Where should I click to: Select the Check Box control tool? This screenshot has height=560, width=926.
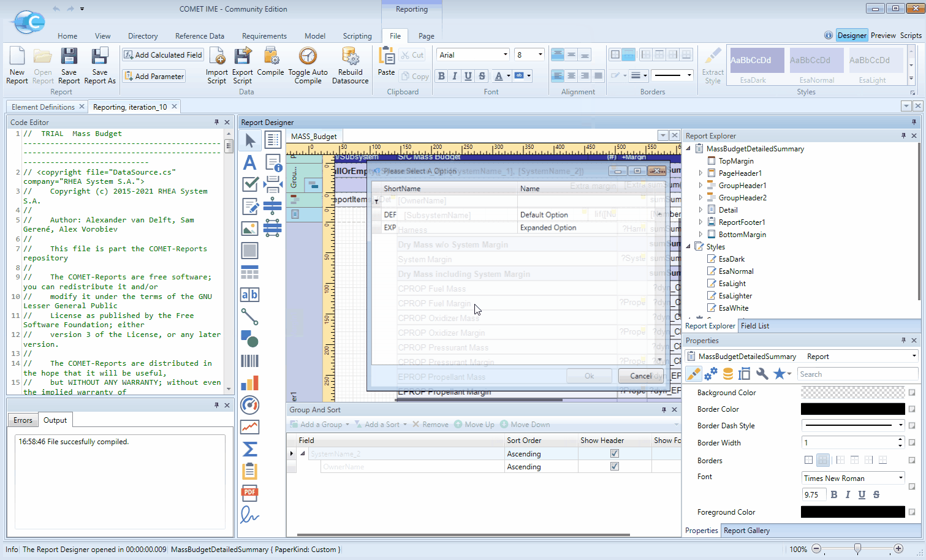(x=250, y=184)
